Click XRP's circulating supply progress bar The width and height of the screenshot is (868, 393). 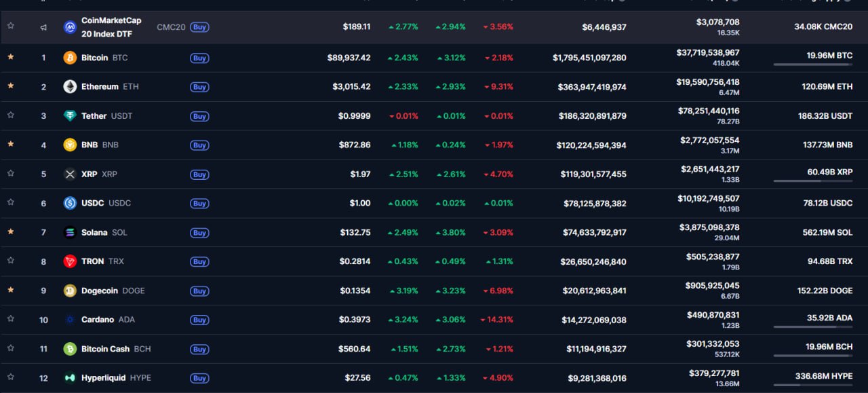pyautogui.click(x=812, y=181)
